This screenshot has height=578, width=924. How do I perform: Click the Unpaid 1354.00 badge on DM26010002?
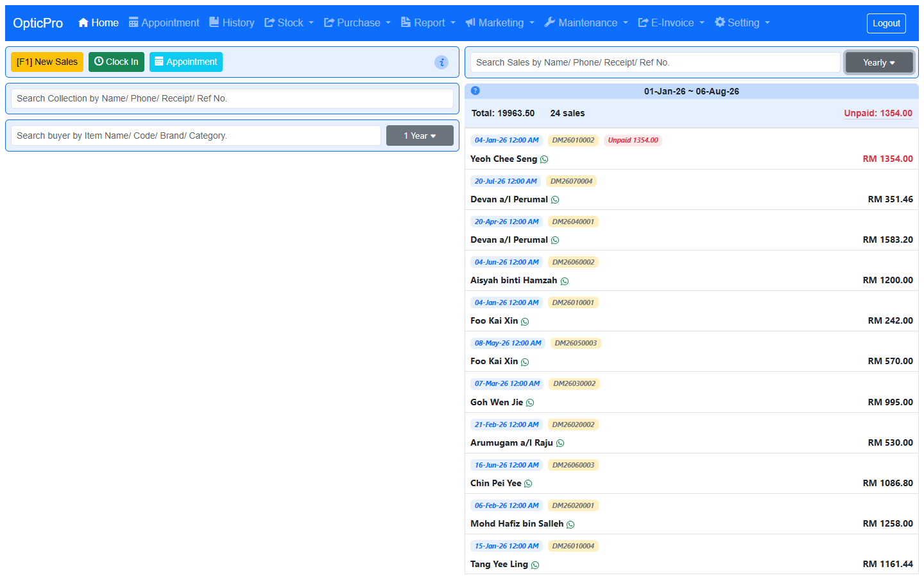pos(633,140)
